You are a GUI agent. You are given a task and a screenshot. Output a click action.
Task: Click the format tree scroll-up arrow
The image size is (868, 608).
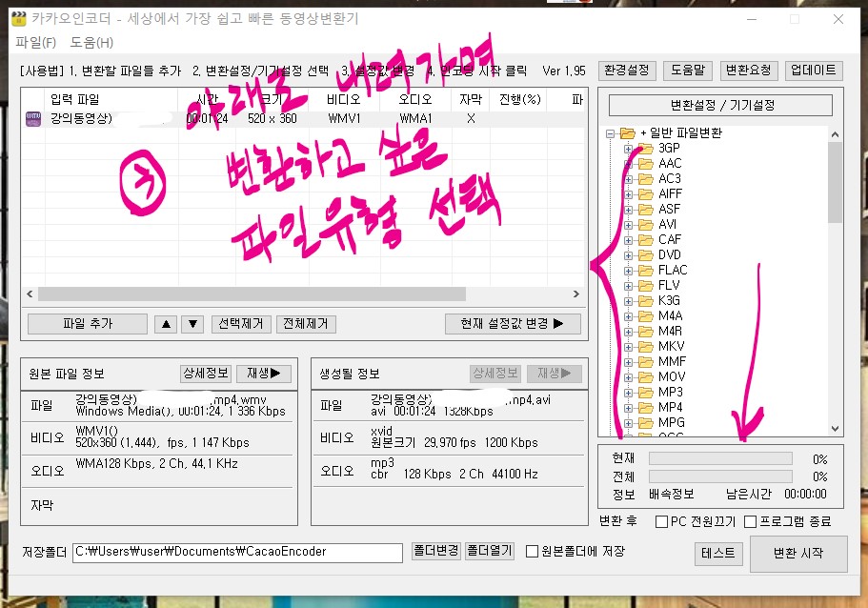click(x=835, y=134)
